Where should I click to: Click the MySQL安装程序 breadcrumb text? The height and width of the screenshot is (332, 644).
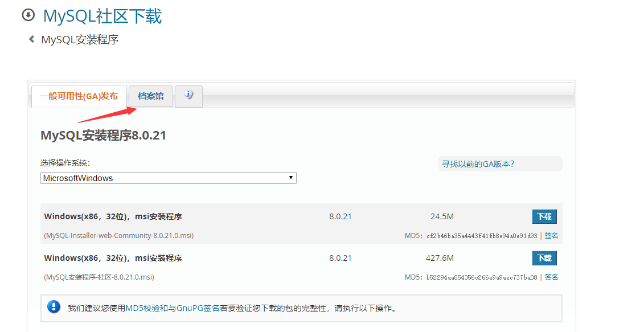coord(80,39)
